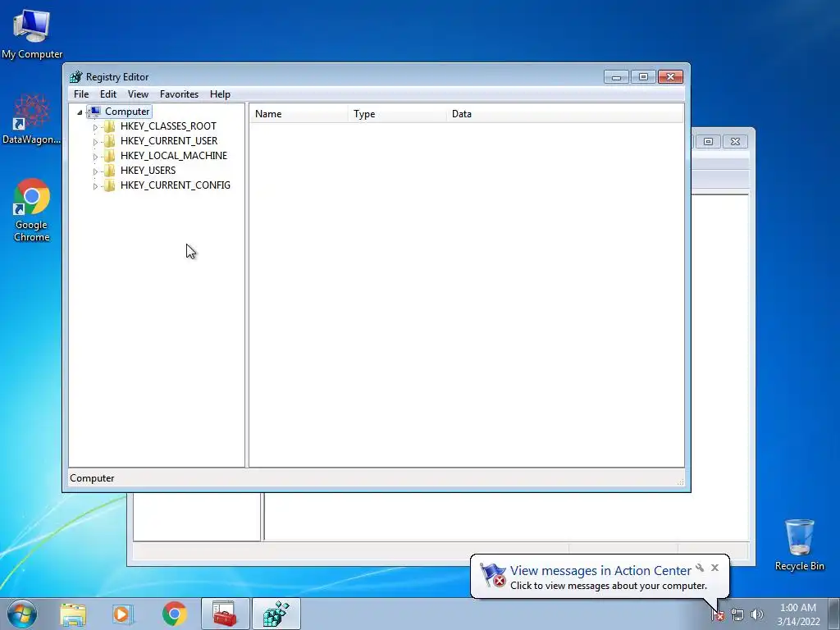Image resolution: width=840 pixels, height=630 pixels.
Task: Open the Windows Start menu
Action: (22, 614)
